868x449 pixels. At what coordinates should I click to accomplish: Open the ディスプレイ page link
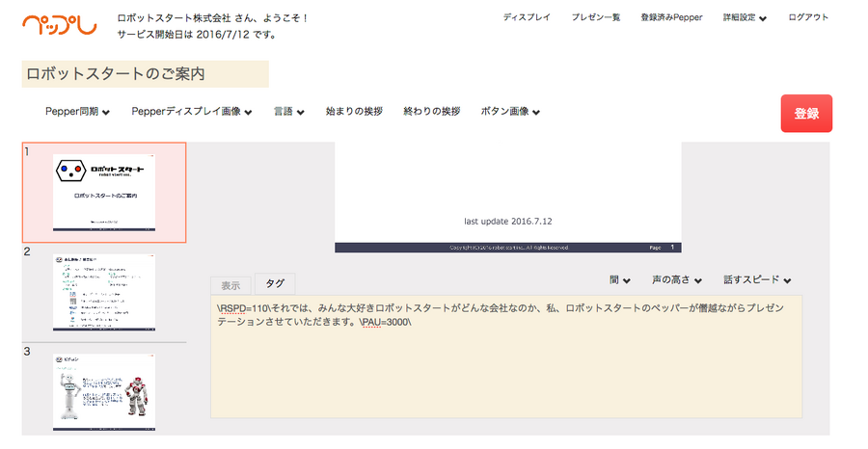pyautogui.click(x=527, y=17)
